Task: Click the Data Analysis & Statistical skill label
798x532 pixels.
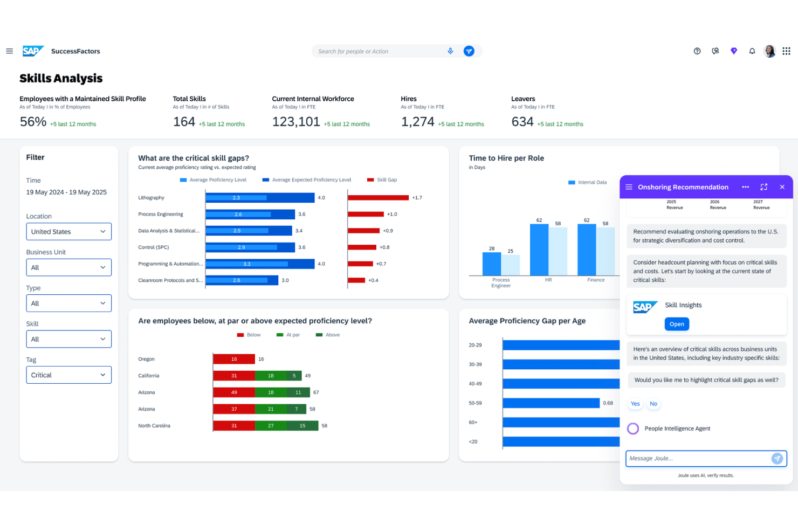Action: 169,231
